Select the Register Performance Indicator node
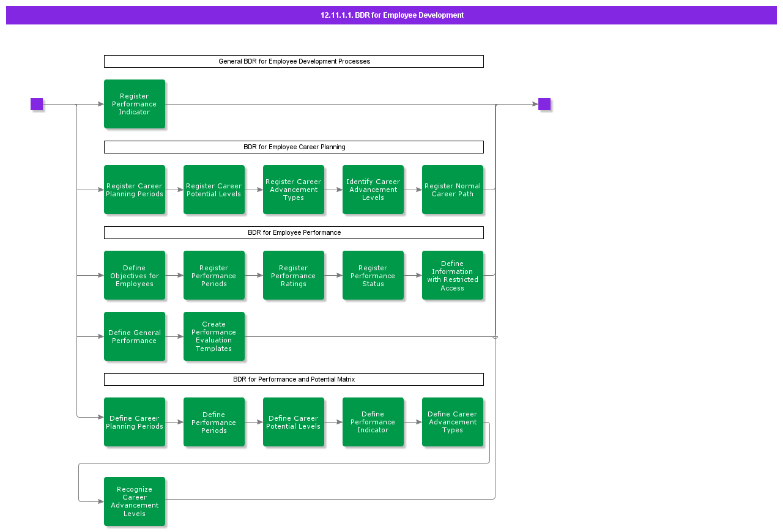Viewport: 783px width, 532px height. pyautogui.click(x=135, y=104)
